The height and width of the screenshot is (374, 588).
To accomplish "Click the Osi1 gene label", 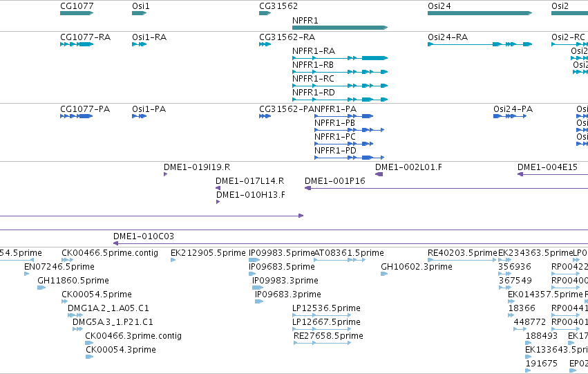I will [141, 6].
